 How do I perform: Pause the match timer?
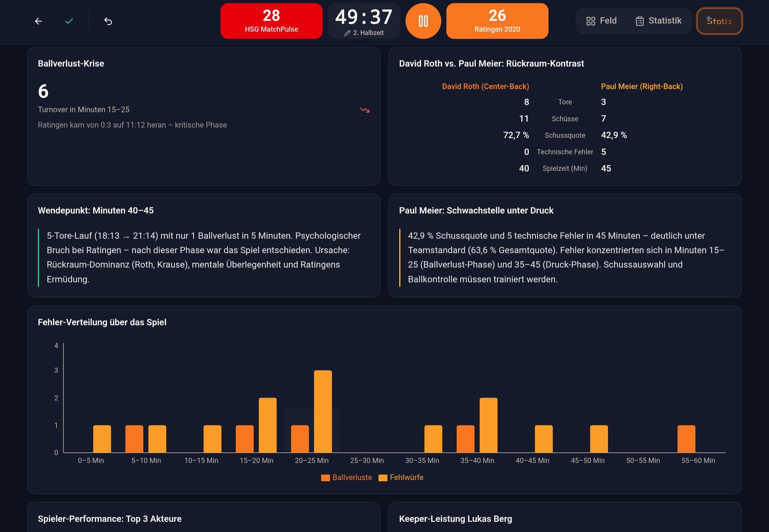tap(423, 21)
